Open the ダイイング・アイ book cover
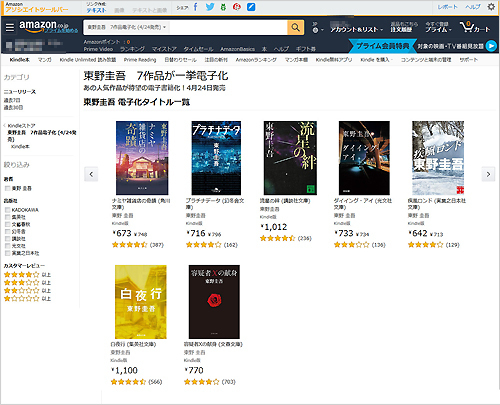Screen dimensions: 500x405 (364, 158)
